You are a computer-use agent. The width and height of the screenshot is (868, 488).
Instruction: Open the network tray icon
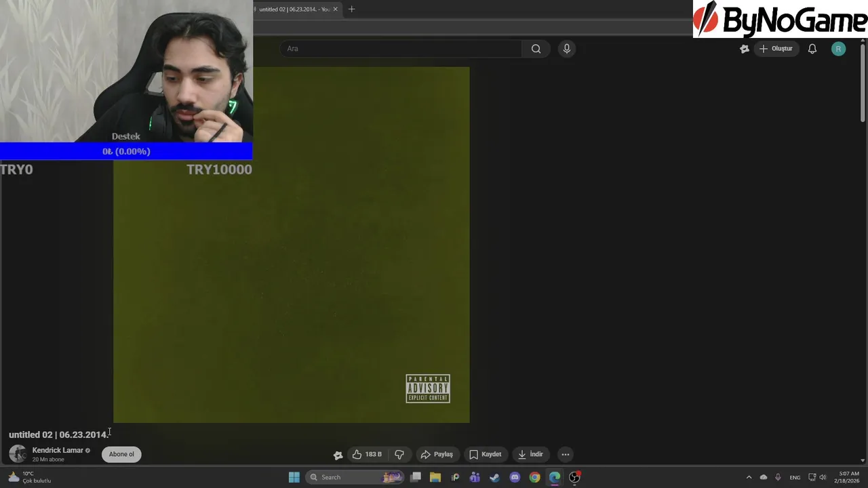pyautogui.click(x=812, y=477)
